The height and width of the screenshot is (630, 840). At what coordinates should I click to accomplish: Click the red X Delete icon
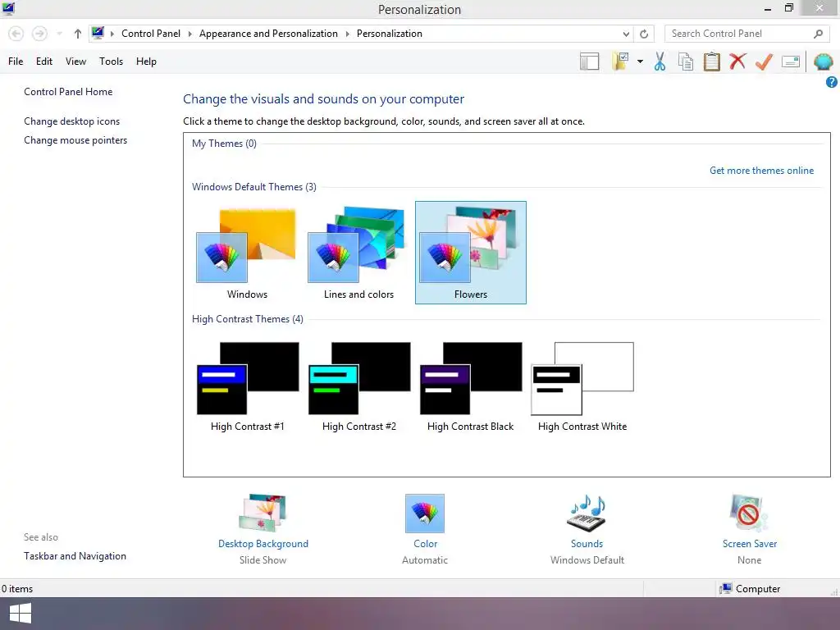click(x=737, y=61)
